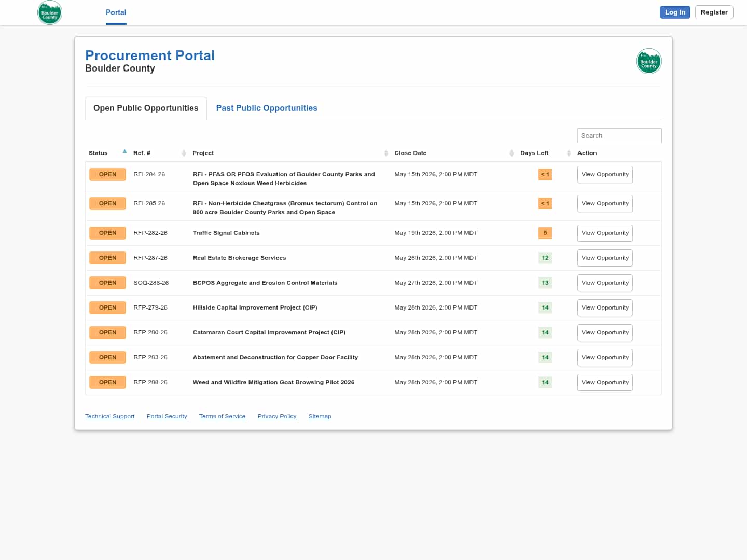Image resolution: width=747 pixels, height=560 pixels.
Task: Click the Catamaran Court Capital Improvement Project title
Action: pyautogui.click(x=269, y=332)
